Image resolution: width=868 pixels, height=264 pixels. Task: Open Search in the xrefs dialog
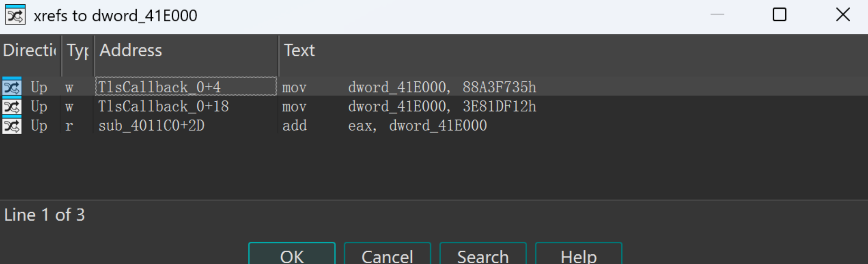(483, 255)
